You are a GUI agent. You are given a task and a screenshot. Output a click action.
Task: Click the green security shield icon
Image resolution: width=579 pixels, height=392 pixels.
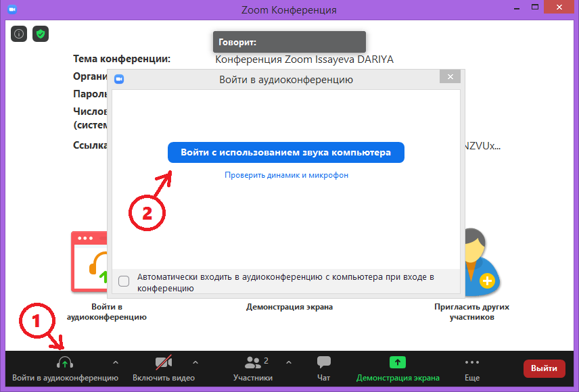tap(41, 34)
